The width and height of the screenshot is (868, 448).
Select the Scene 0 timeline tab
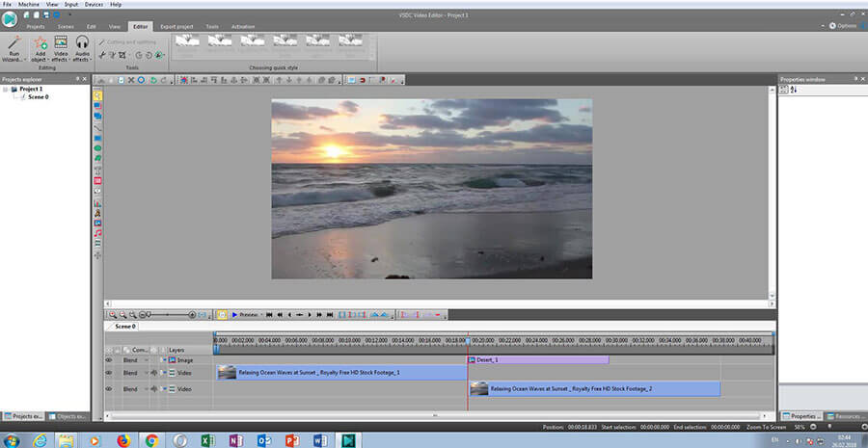123,327
